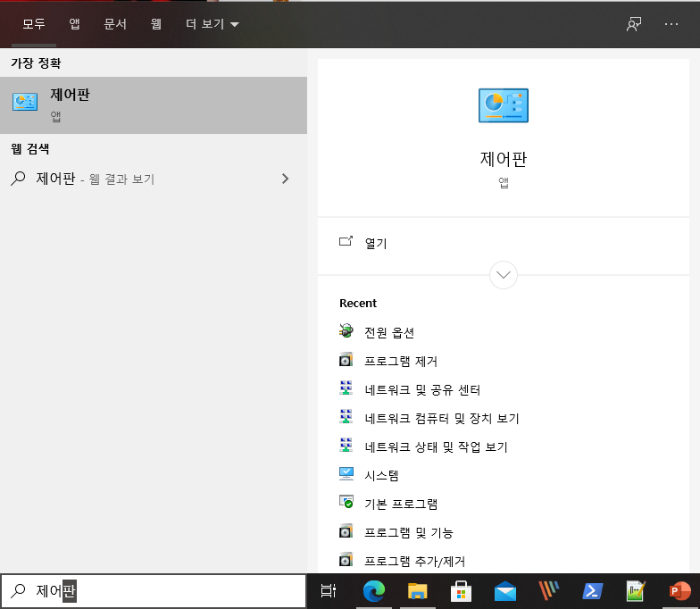Image resolution: width=700 pixels, height=609 pixels.
Task: Open recent item 기본 프로그램
Action: 401,504
